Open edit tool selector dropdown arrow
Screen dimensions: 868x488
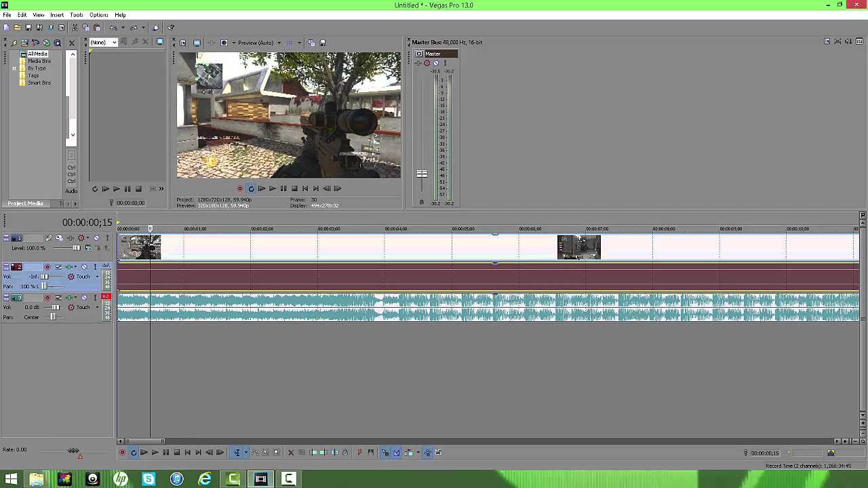246,452
